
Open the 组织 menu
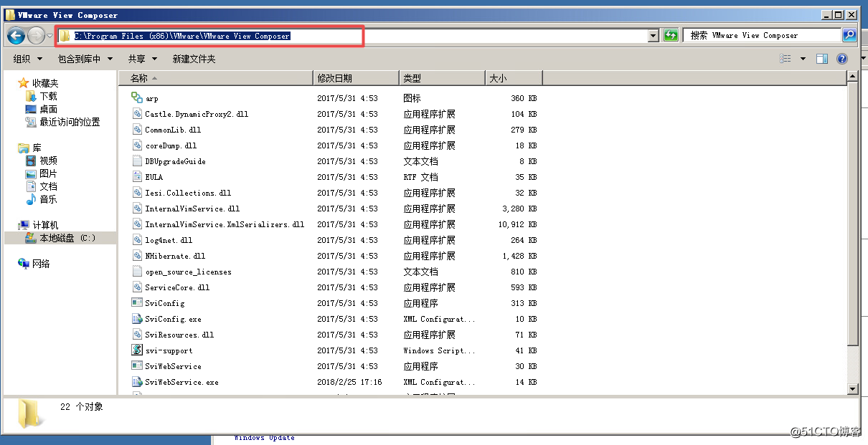[28, 59]
